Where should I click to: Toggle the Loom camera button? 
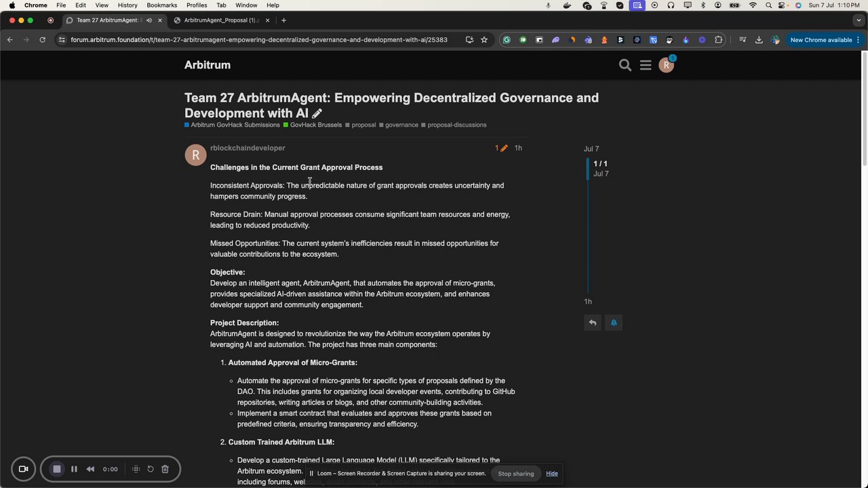pyautogui.click(x=23, y=469)
